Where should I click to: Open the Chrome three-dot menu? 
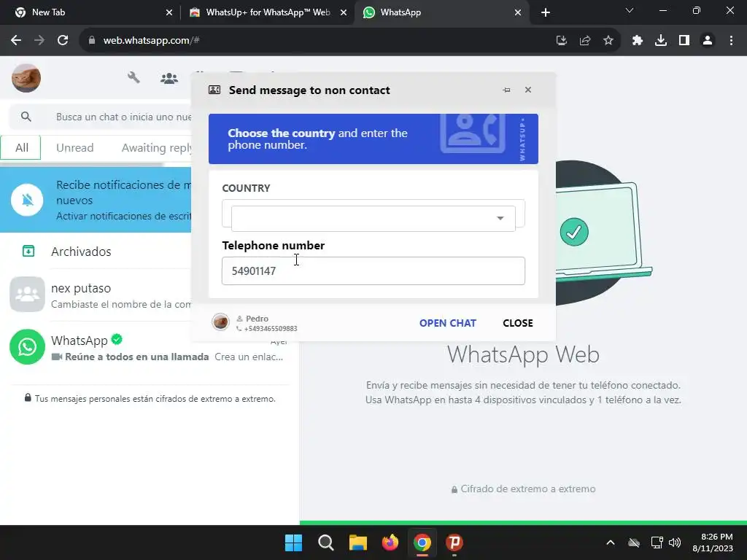coord(731,41)
